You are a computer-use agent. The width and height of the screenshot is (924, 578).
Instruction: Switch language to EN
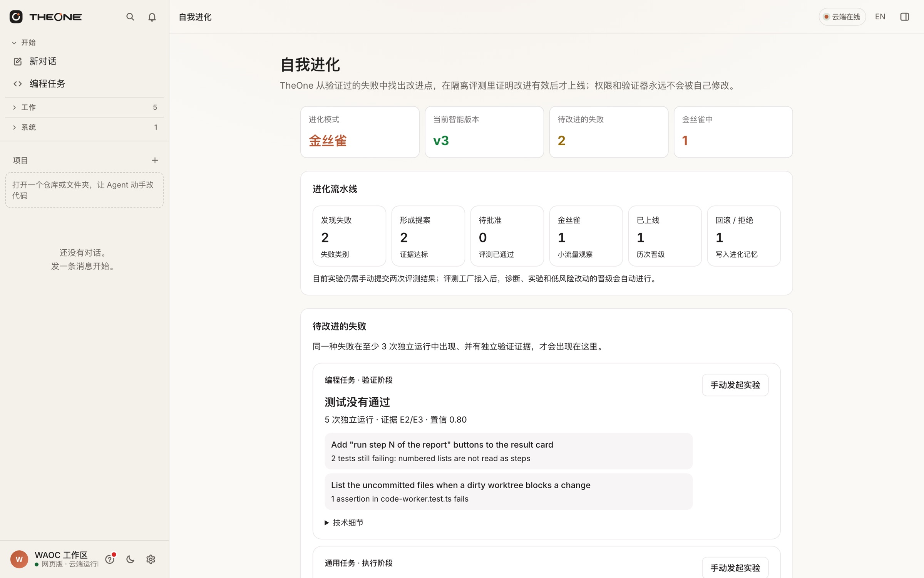(880, 17)
